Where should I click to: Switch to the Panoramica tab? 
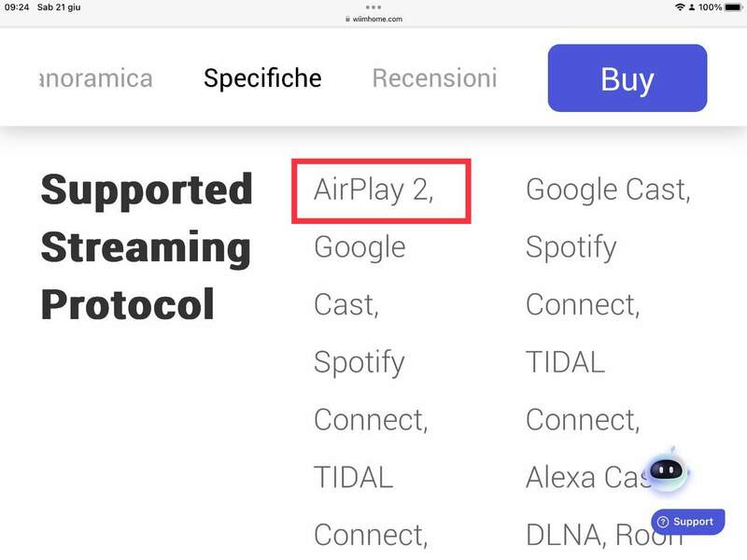[x=96, y=78]
